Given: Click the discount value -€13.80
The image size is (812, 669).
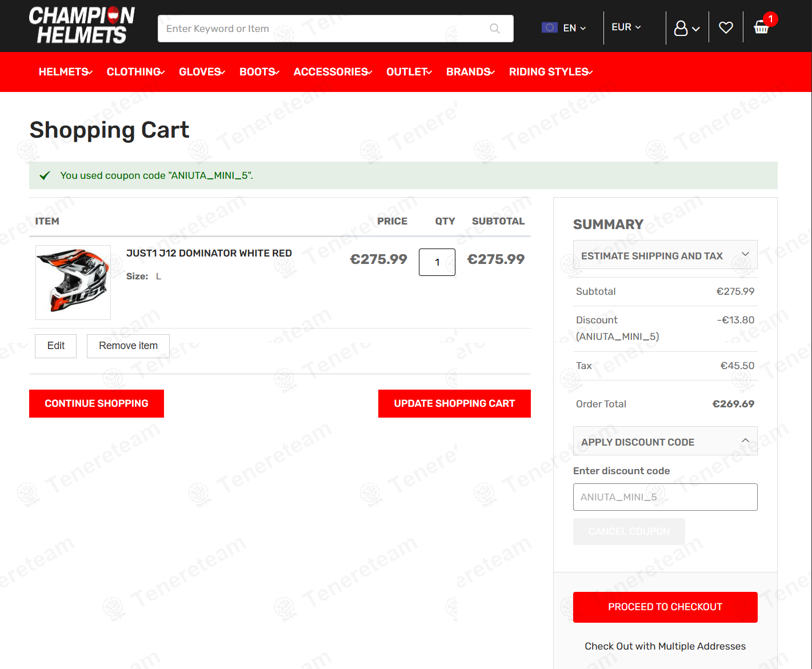Looking at the screenshot, I should (x=735, y=320).
